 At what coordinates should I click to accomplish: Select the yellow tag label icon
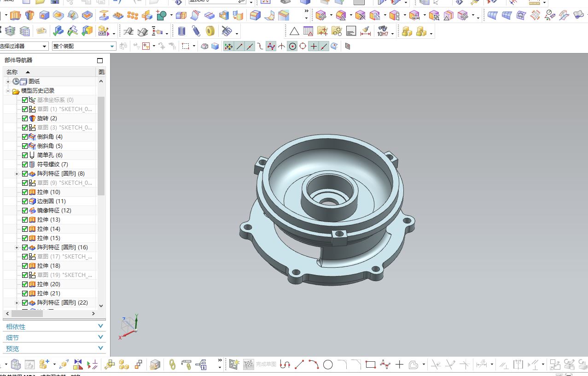[41, 31]
